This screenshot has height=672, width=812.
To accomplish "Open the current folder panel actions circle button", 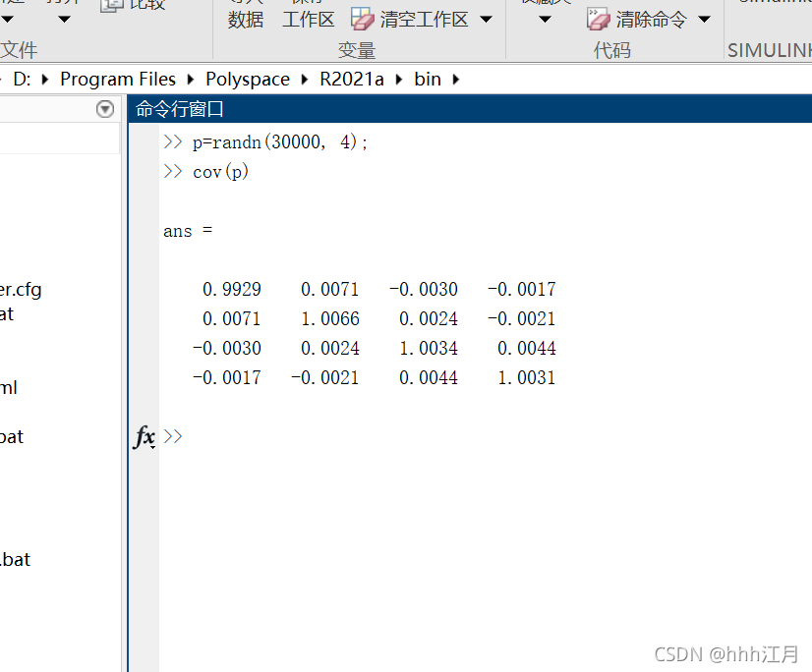I will pyautogui.click(x=105, y=109).
